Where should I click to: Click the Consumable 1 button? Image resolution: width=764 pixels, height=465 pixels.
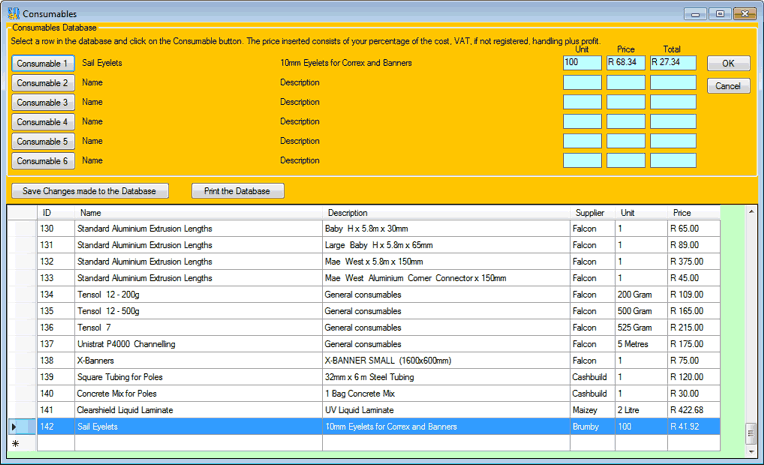tap(43, 63)
